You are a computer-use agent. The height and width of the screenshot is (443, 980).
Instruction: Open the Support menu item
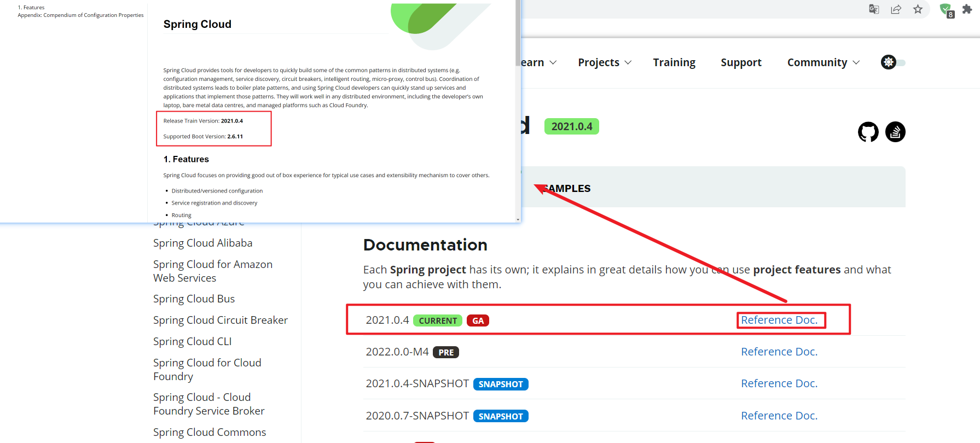pos(741,62)
